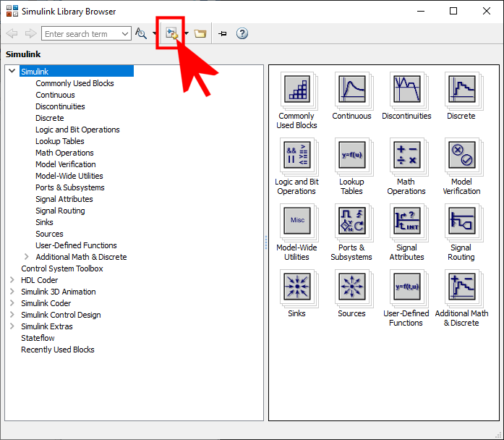
Task: Click the back navigation arrow
Action: (12, 33)
